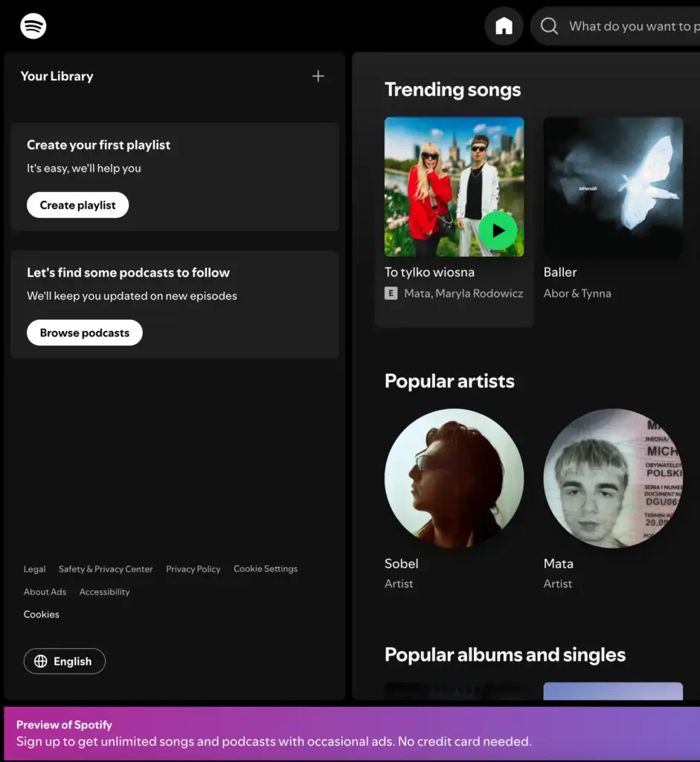
Task: Click Abor & Tynna artist link
Action: pos(577,293)
